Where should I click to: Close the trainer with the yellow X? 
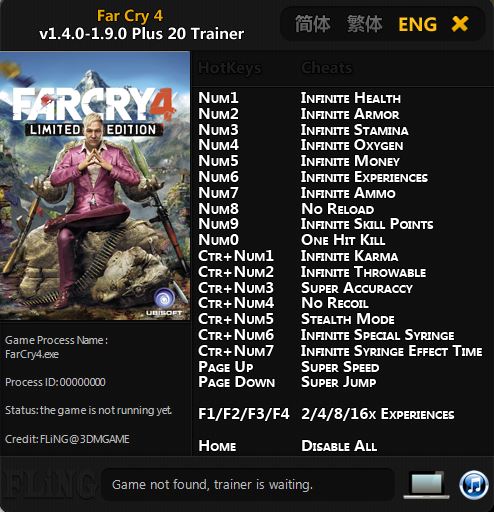[x=460, y=24]
